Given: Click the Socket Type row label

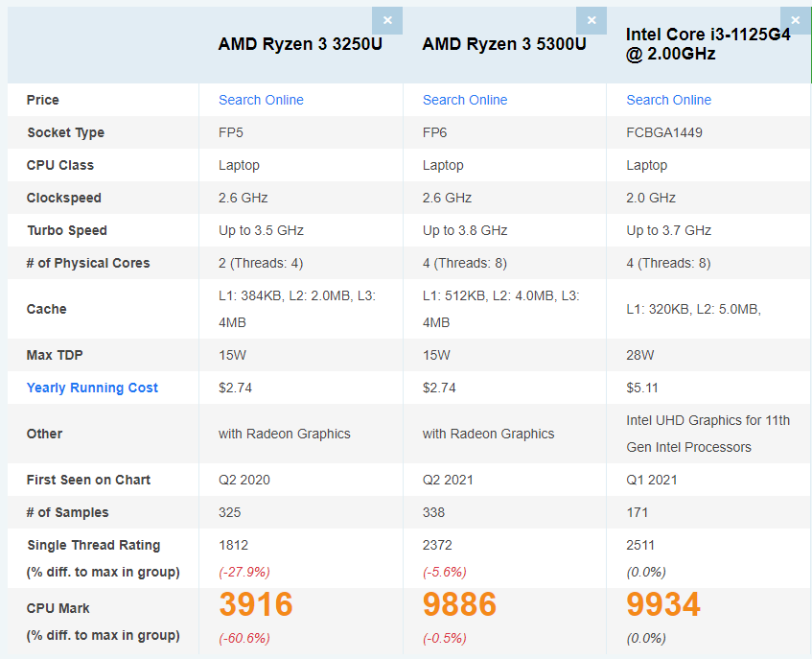Looking at the screenshot, I should coord(66,132).
